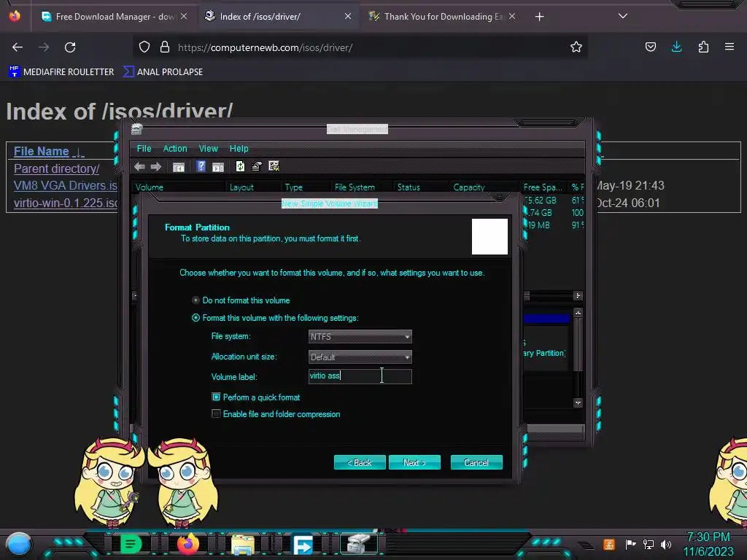Bookmark this page with the star icon
This screenshot has height=560, width=747.
576,47
